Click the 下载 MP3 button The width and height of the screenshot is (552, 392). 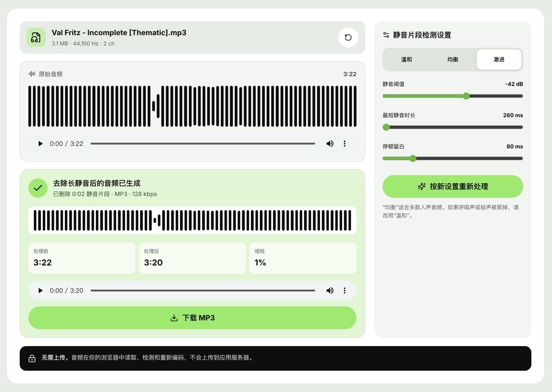click(192, 318)
